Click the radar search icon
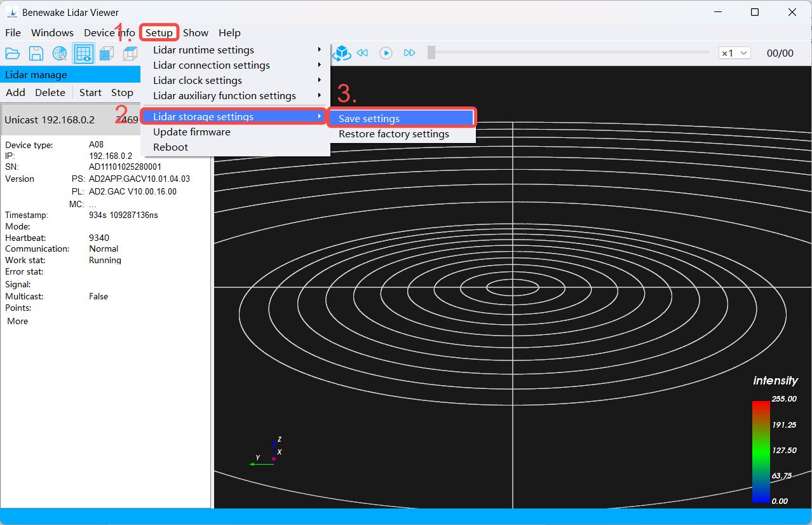This screenshot has width=812, height=525. pos(60,53)
